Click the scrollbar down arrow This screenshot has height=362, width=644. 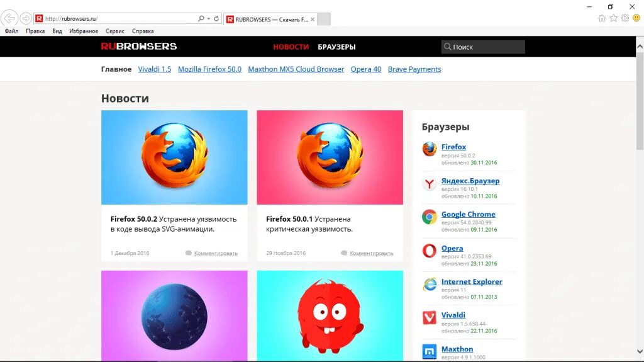640,351
